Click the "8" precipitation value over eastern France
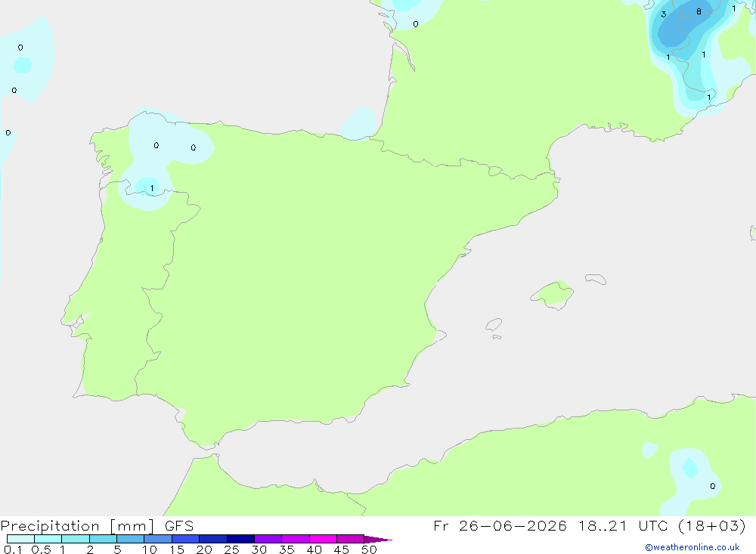The image size is (756, 554). pos(699,11)
